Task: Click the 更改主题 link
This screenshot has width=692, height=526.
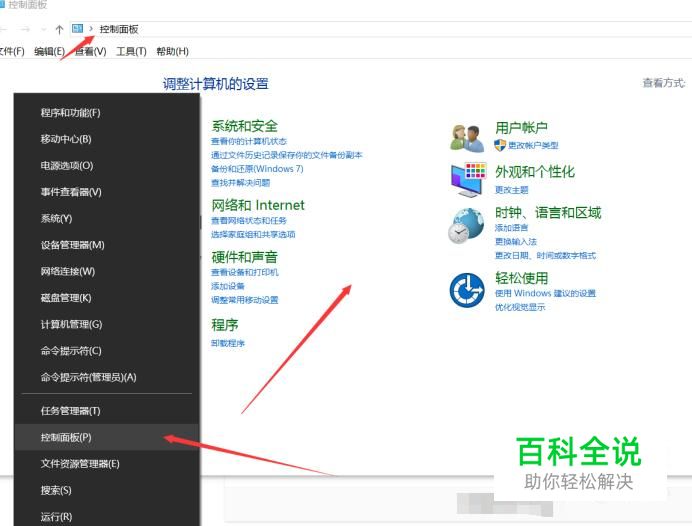Action: pyautogui.click(x=511, y=190)
